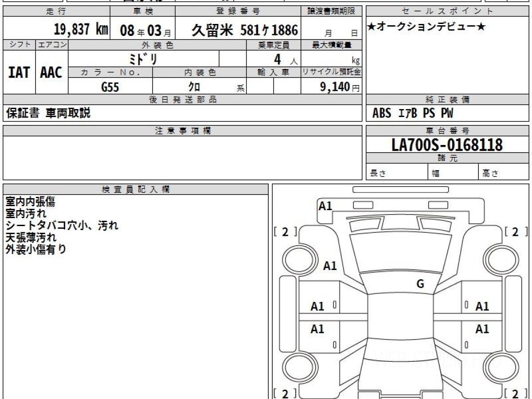The width and height of the screenshot is (532, 399).
Task: Click the 車検 header cell
Action: pyautogui.click(x=142, y=12)
